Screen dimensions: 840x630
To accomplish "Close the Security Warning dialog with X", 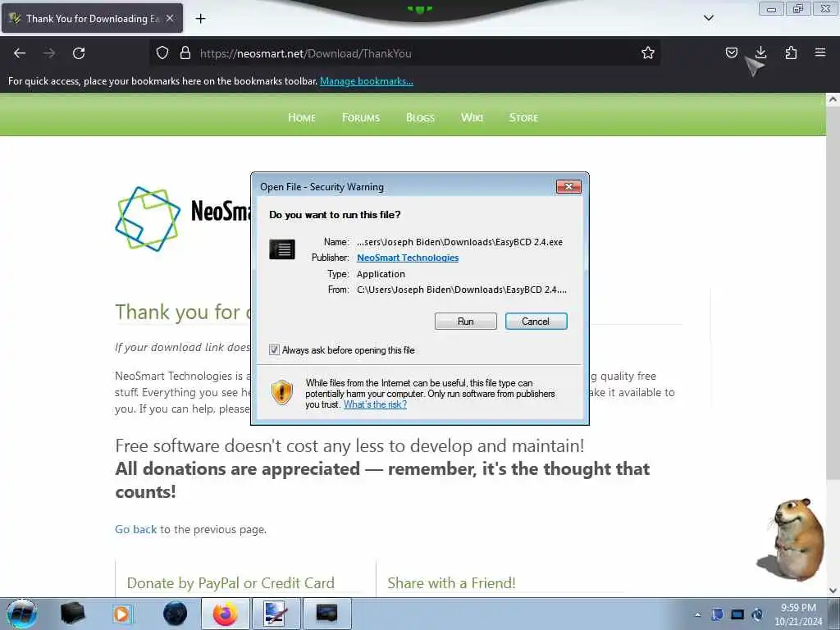I will pos(569,186).
